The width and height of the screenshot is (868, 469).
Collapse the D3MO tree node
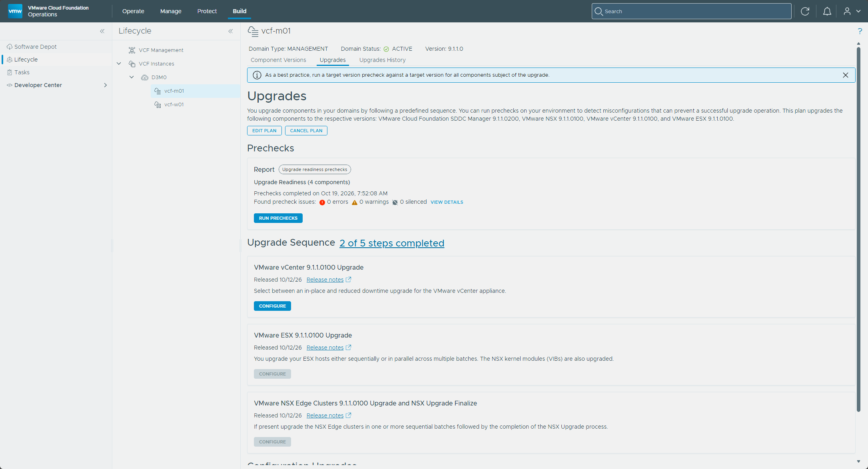coord(132,77)
